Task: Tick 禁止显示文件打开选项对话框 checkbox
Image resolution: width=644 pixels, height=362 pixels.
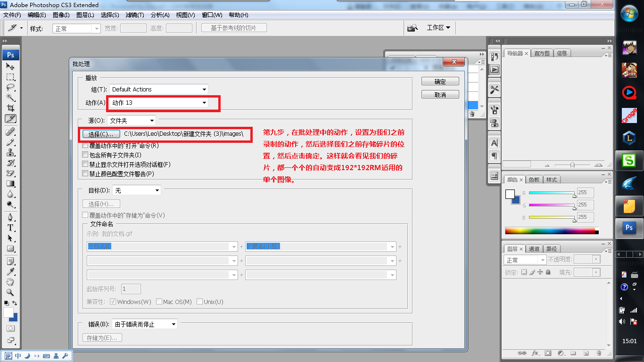Action: point(85,165)
